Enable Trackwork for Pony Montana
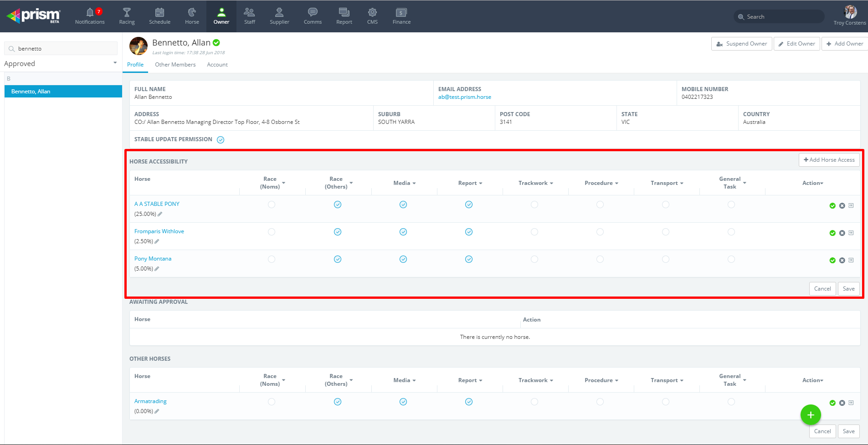 pos(534,259)
